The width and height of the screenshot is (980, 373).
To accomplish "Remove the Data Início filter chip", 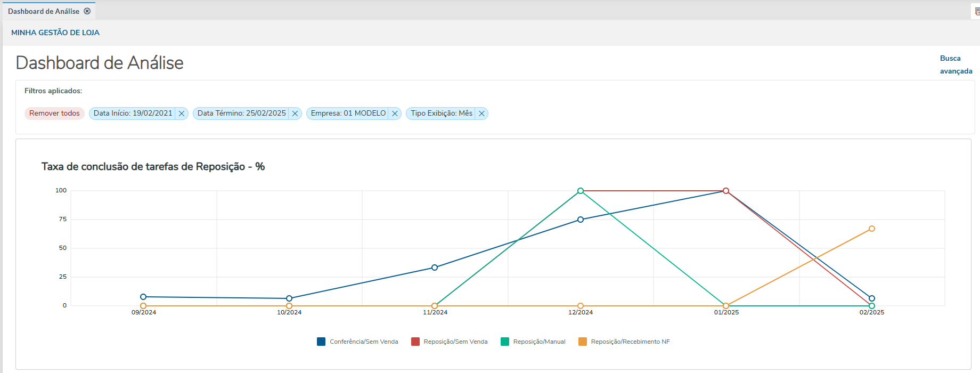I will 182,113.
